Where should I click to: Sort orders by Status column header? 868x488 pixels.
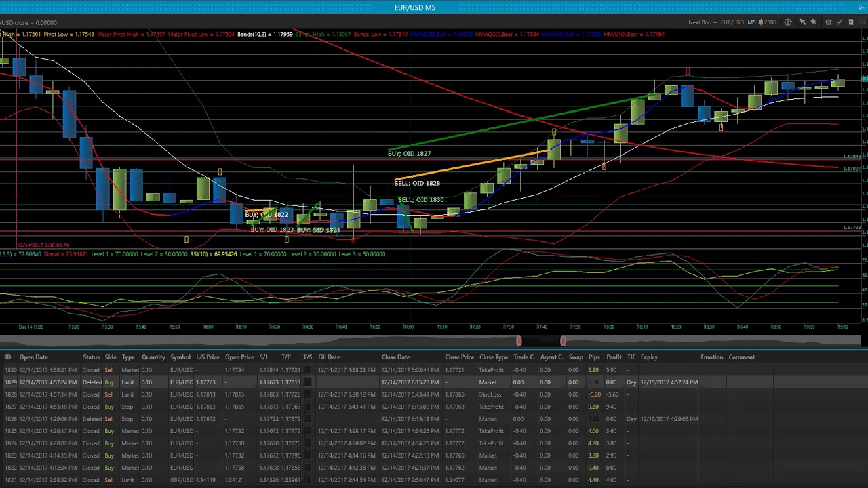point(91,357)
